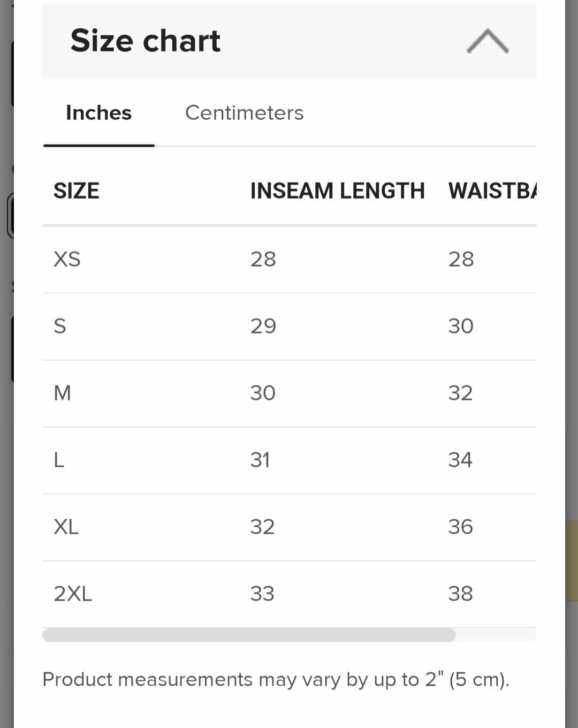This screenshot has width=578, height=728.
Task: Click inseam length value 31 for size L
Action: [260, 460]
